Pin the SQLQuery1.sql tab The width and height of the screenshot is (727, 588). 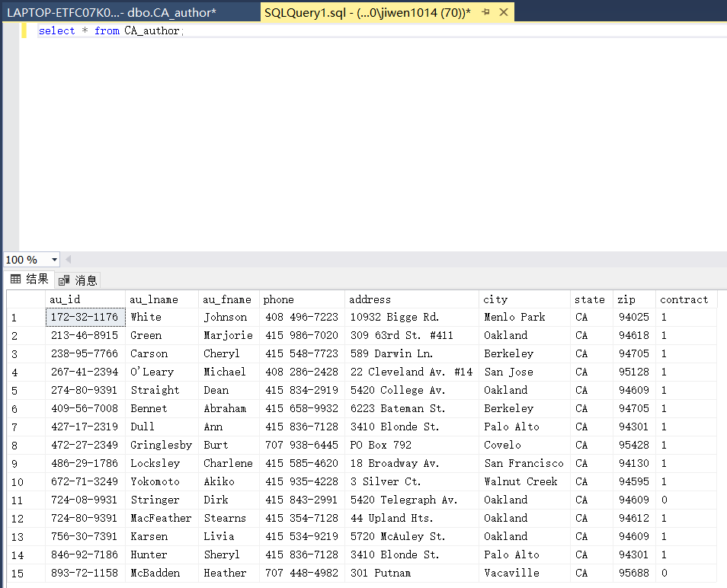[486, 12]
